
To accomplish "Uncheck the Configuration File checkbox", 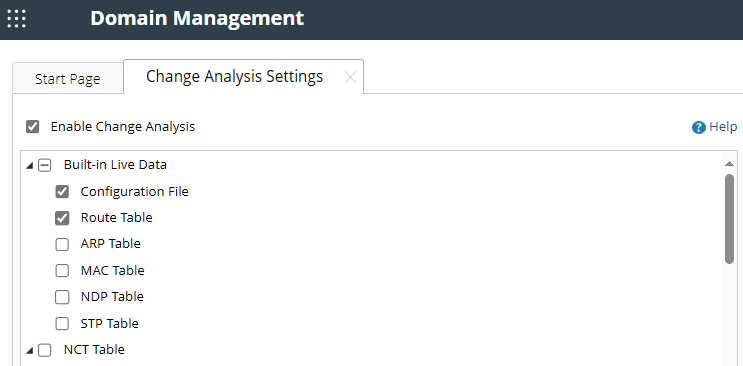I will 62,192.
